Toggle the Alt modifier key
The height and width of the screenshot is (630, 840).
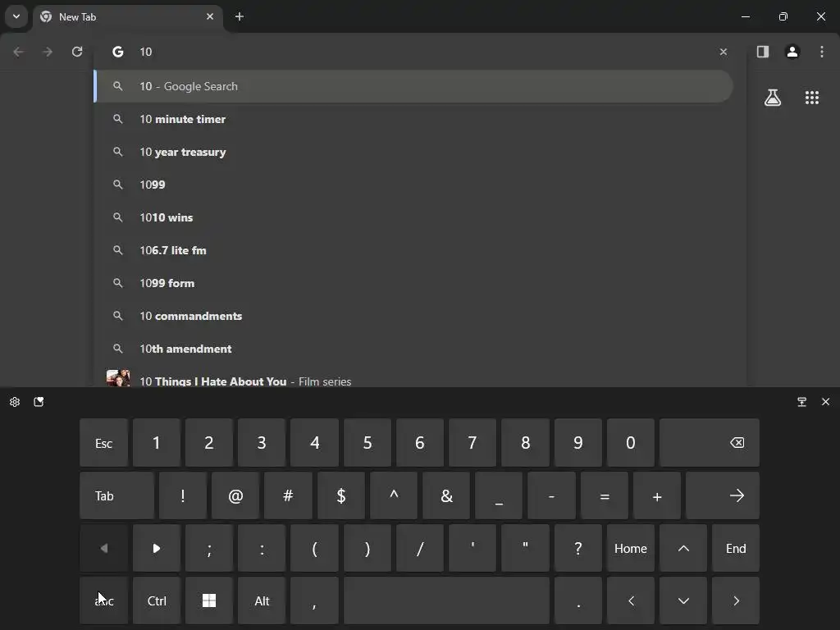262,600
